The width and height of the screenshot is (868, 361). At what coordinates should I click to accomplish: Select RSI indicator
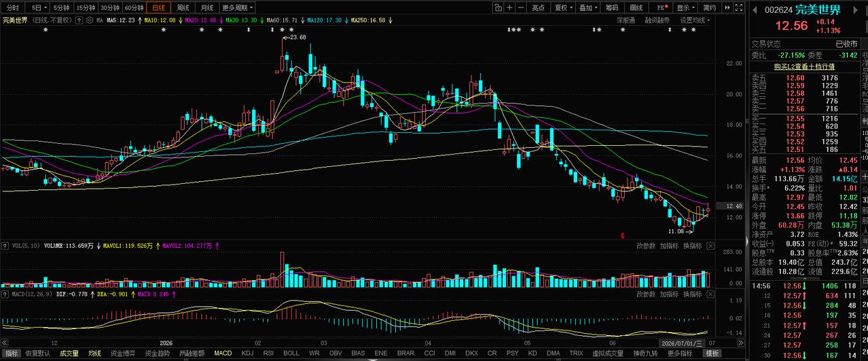click(268, 354)
